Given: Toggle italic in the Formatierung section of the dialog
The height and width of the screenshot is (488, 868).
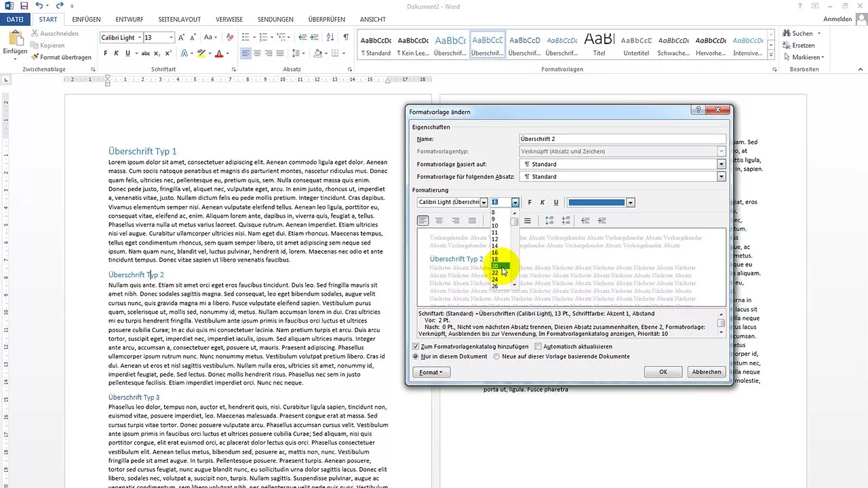Looking at the screenshot, I should (x=542, y=203).
